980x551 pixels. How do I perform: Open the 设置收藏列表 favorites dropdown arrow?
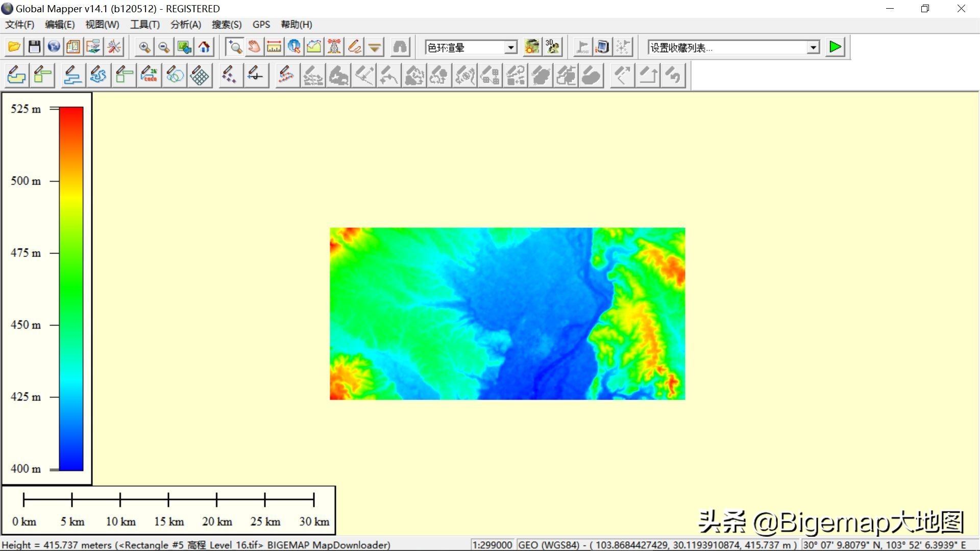(813, 47)
